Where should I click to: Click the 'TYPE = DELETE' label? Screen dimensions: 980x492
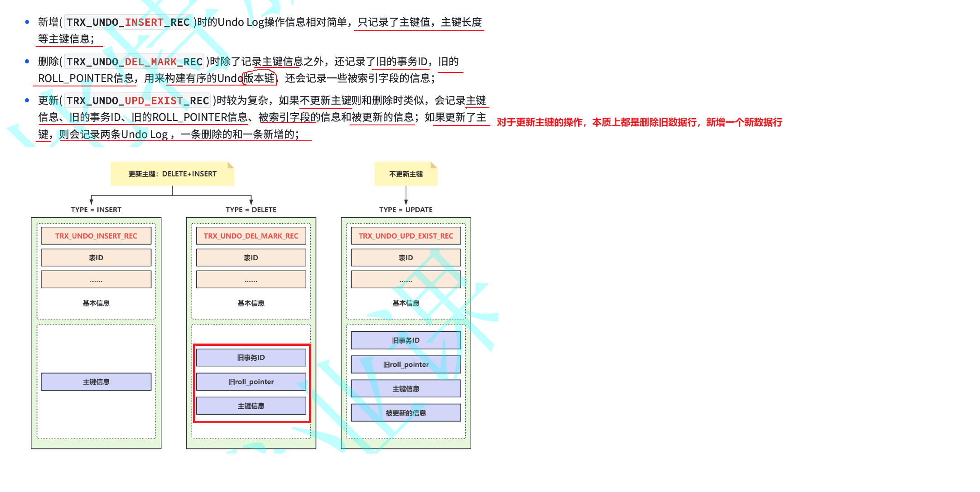point(251,210)
